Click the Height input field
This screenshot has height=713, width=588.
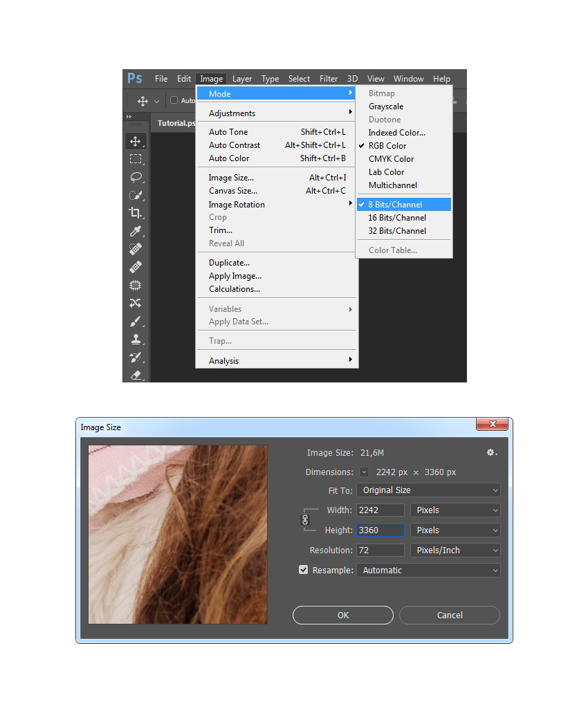380,530
